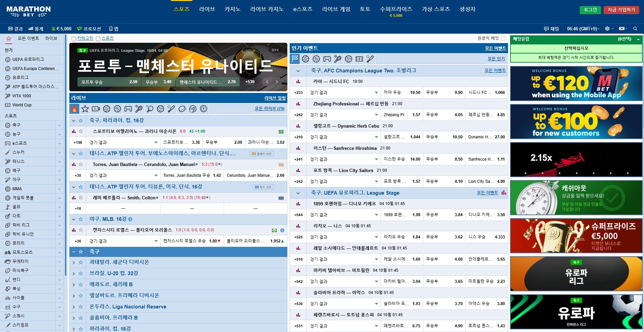Image resolution: width=644 pixels, height=332 pixels.
Task: Filter popular events by baseball icon
Action: click(370, 59)
